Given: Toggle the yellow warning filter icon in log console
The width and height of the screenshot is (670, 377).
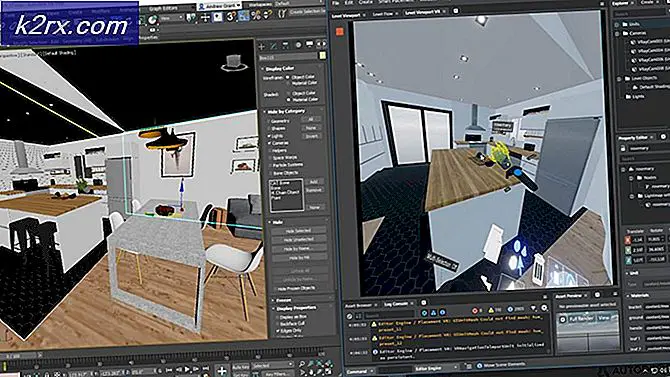Looking at the screenshot, I should click(x=491, y=309).
